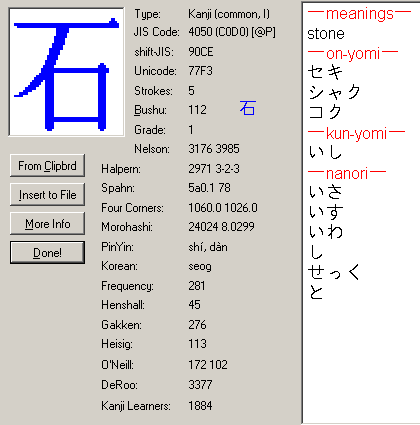Click the on-yomi reading コク
The width and height of the screenshot is (420, 425).
pos(325,112)
